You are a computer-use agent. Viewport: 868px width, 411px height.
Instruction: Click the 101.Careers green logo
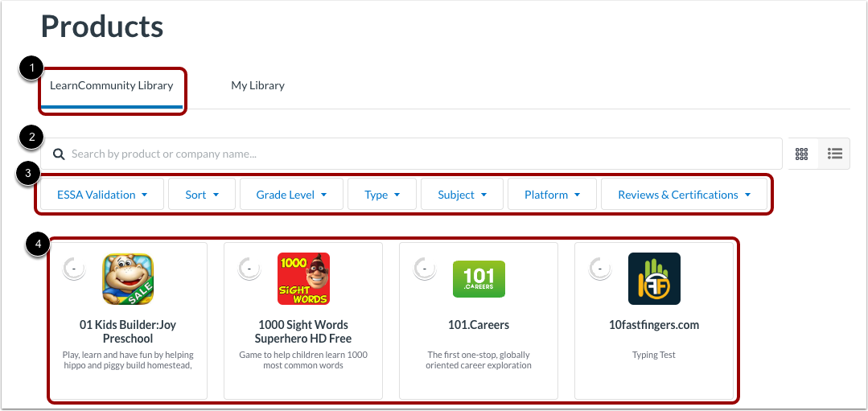point(479,279)
